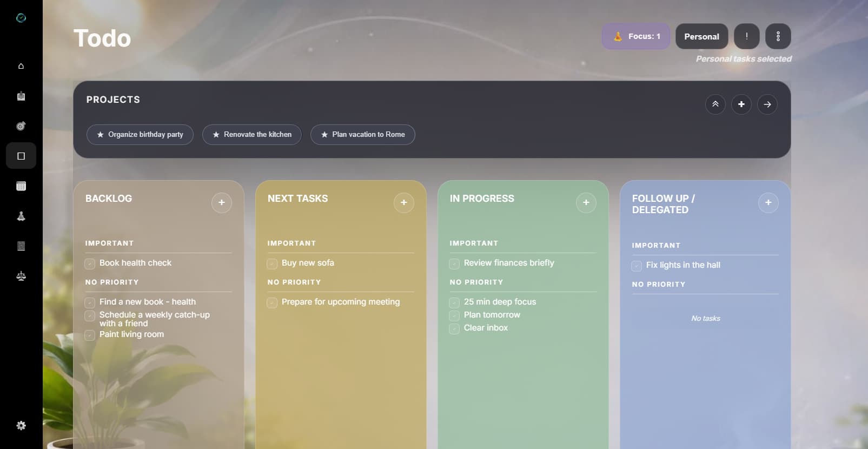Check off 25 min deep focus
Screen dimensions: 868x449
pyautogui.click(x=454, y=303)
